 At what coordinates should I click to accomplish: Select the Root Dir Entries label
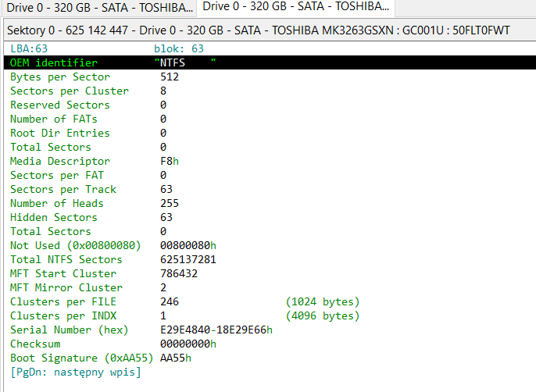tap(60, 133)
